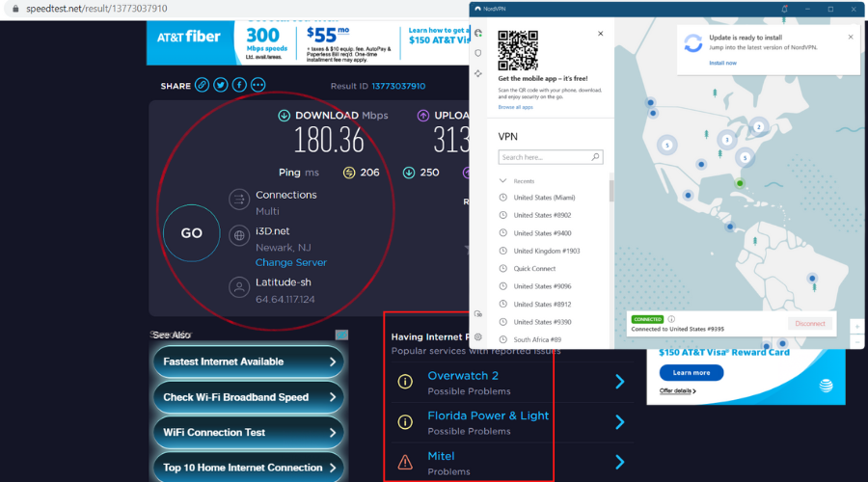Click the search magnifier in VPN panel
This screenshot has height=482, width=868.
click(595, 157)
